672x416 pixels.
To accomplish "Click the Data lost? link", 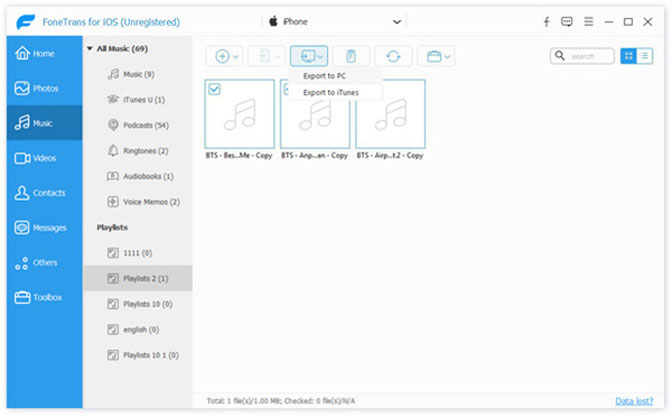I will click(634, 401).
